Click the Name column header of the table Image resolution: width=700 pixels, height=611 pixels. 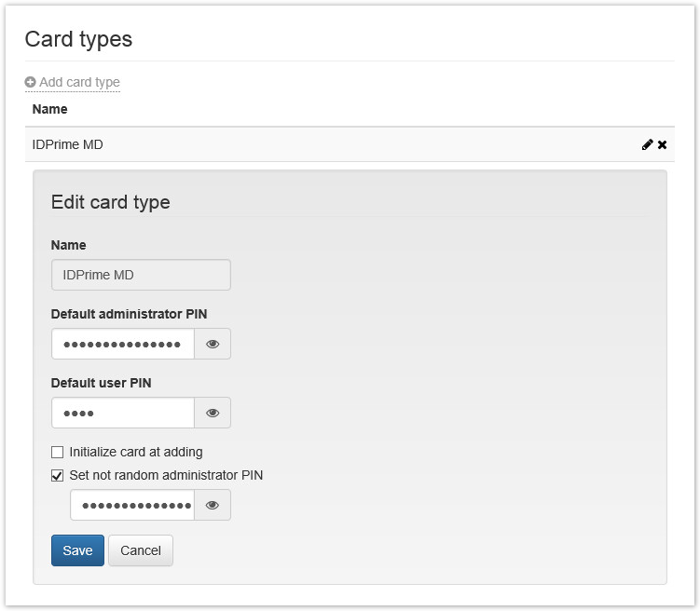point(50,109)
